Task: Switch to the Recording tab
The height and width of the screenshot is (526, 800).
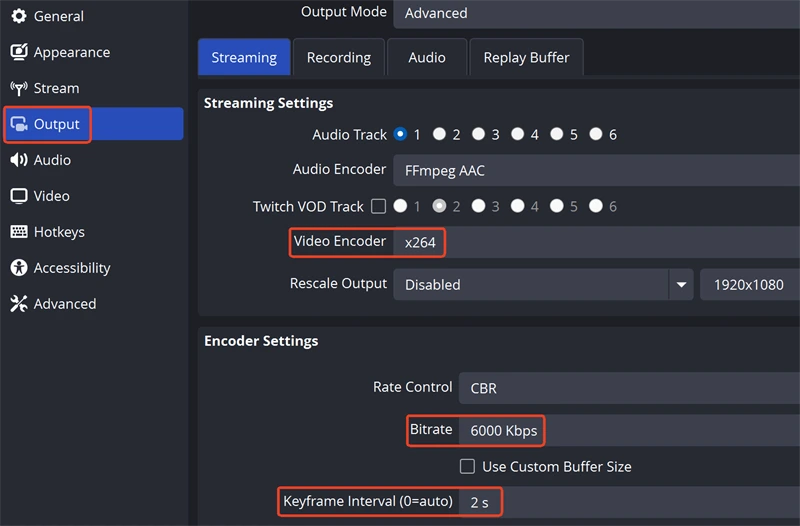Action: click(x=339, y=57)
